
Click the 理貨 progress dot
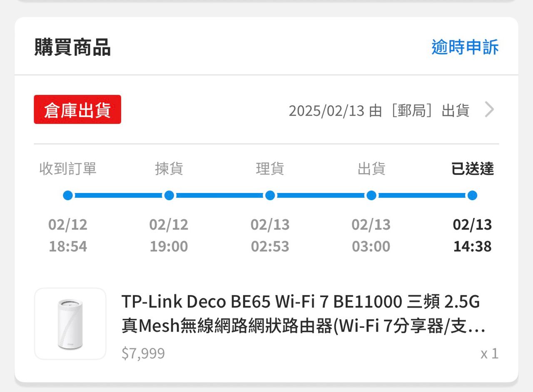[x=270, y=196]
